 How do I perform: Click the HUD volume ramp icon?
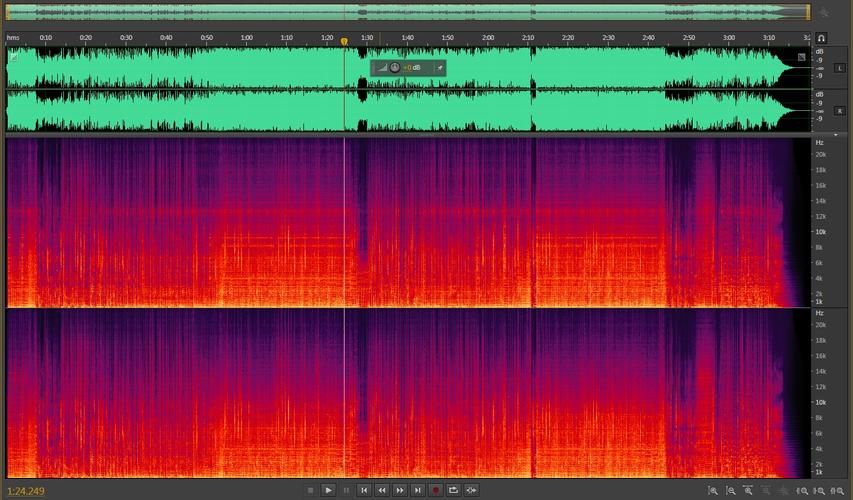(382, 67)
